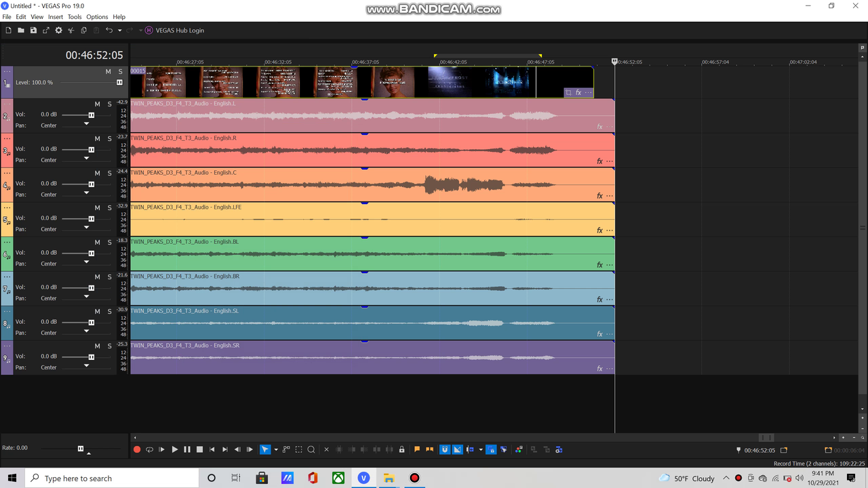
Task: Open the File menu
Action: pyautogui.click(x=7, y=17)
